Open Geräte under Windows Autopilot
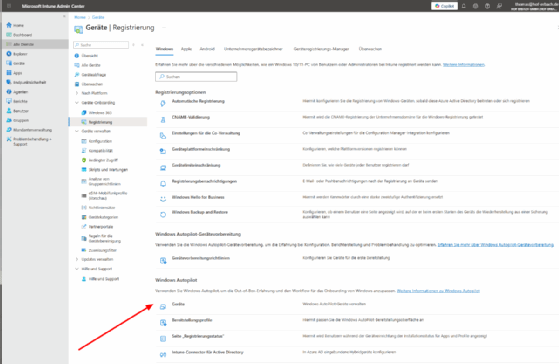Viewport: 559px width, 364px height. click(178, 304)
